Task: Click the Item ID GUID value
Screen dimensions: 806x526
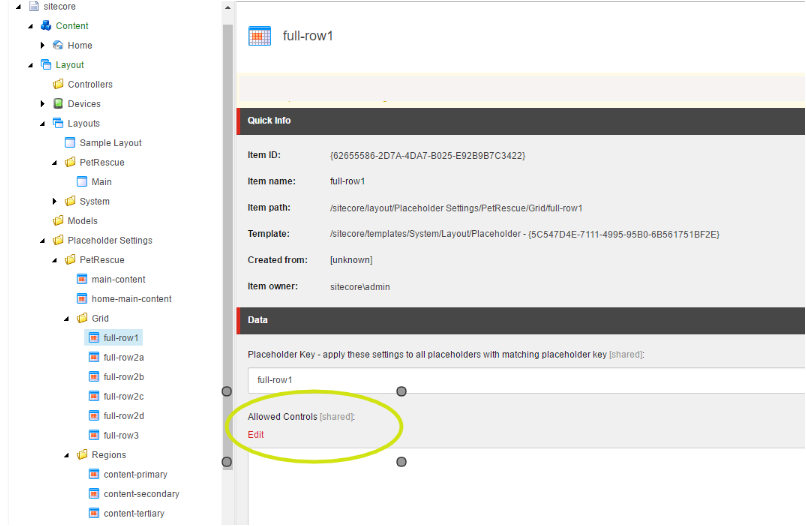Action: (x=427, y=155)
